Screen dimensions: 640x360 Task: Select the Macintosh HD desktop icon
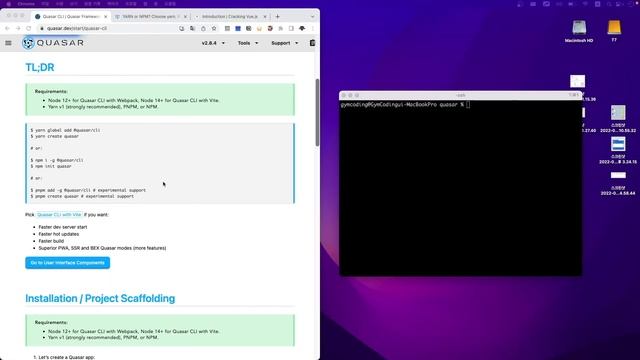pos(579,31)
